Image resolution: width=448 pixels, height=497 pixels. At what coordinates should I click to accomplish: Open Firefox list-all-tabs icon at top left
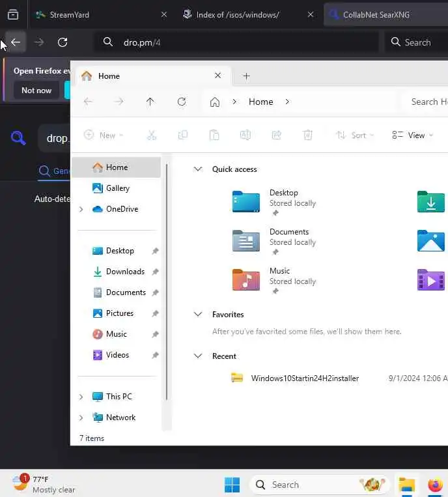pyautogui.click(x=12, y=14)
